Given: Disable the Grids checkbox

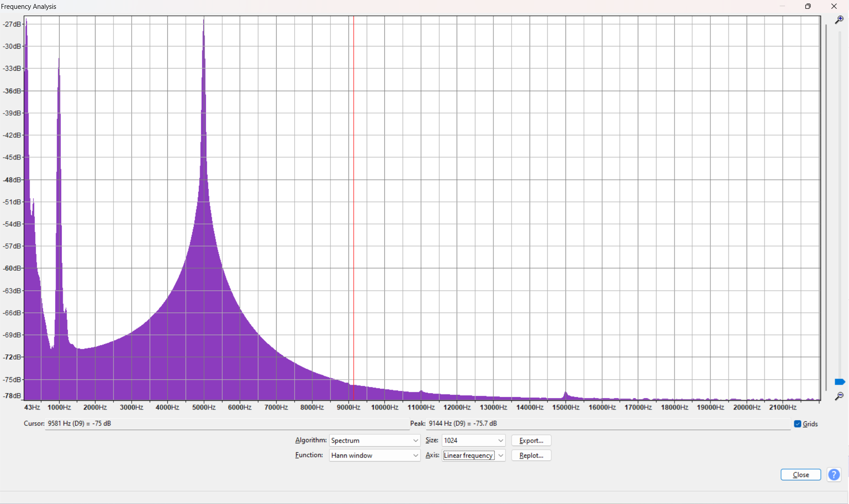Looking at the screenshot, I should [x=797, y=424].
